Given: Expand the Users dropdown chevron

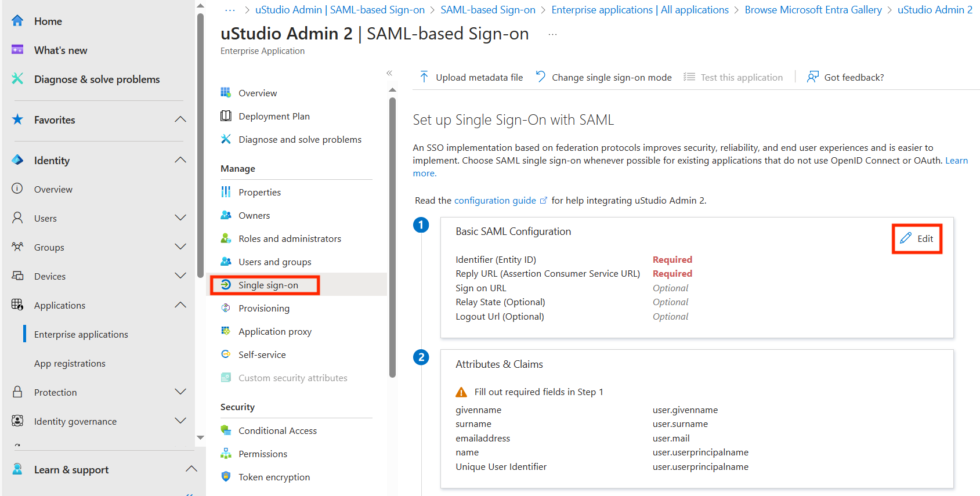Looking at the screenshot, I should (x=180, y=218).
